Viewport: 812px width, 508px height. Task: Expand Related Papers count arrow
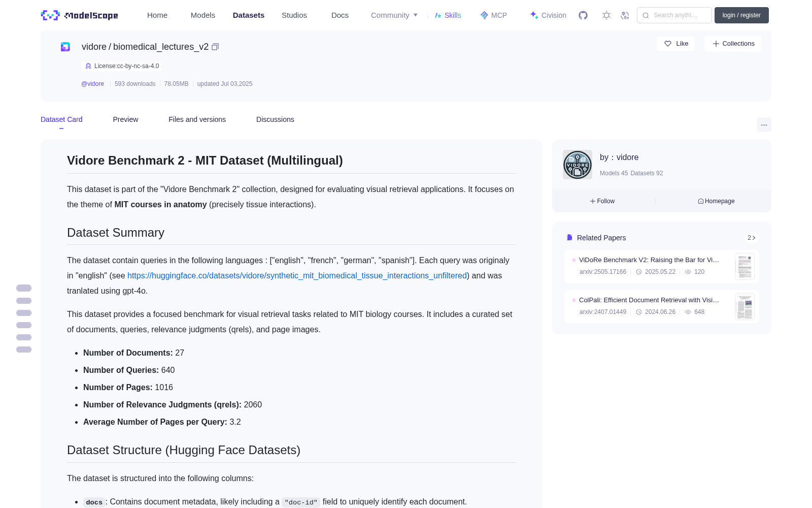(x=752, y=238)
